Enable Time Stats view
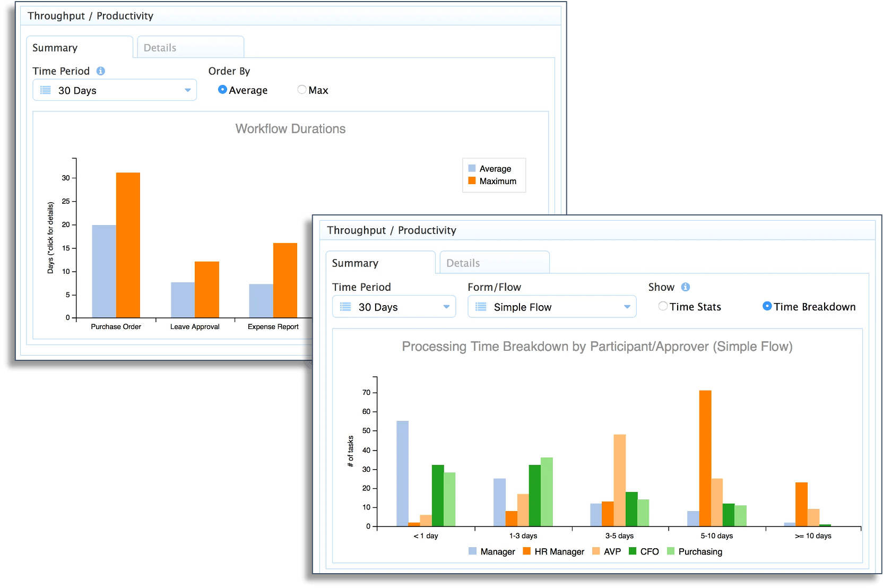The image size is (883, 588). click(x=662, y=307)
